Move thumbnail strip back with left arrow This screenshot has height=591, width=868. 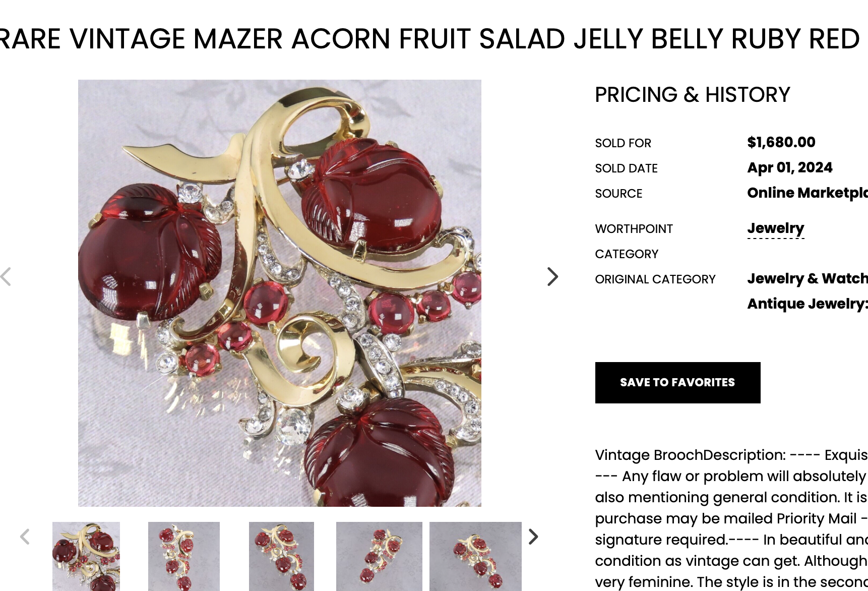click(x=25, y=537)
